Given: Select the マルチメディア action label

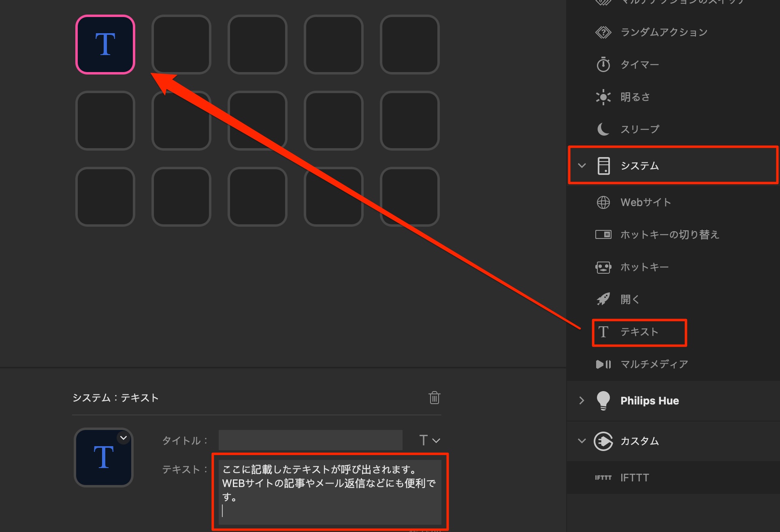Looking at the screenshot, I should click(x=654, y=364).
